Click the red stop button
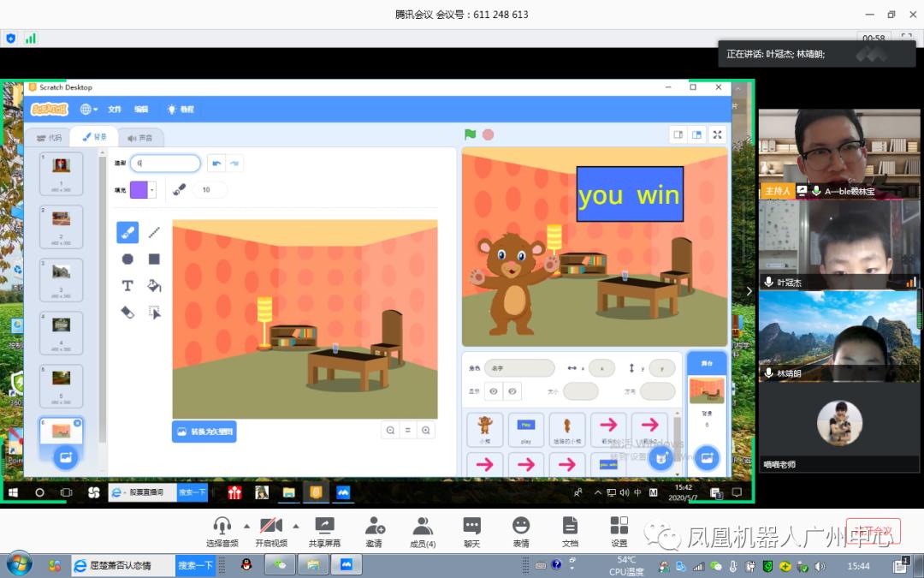The height and width of the screenshot is (578, 924). pos(488,134)
